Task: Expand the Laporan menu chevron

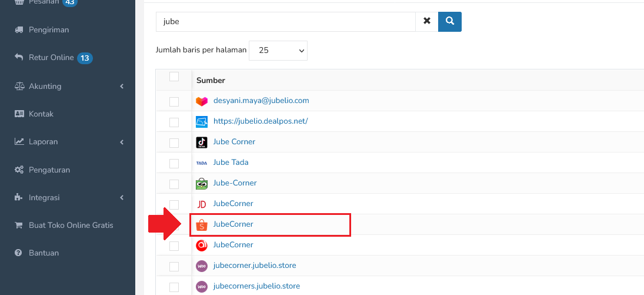Action: tap(122, 141)
